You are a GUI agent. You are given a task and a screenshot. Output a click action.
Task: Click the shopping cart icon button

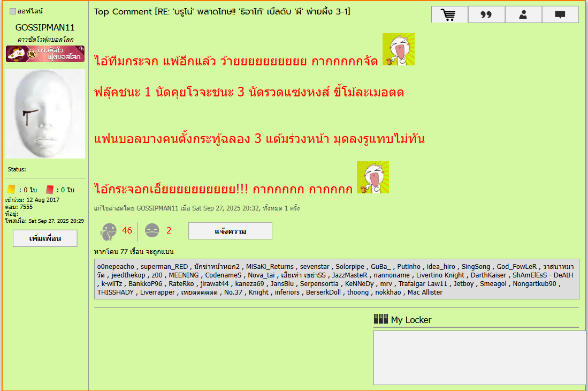tap(449, 14)
